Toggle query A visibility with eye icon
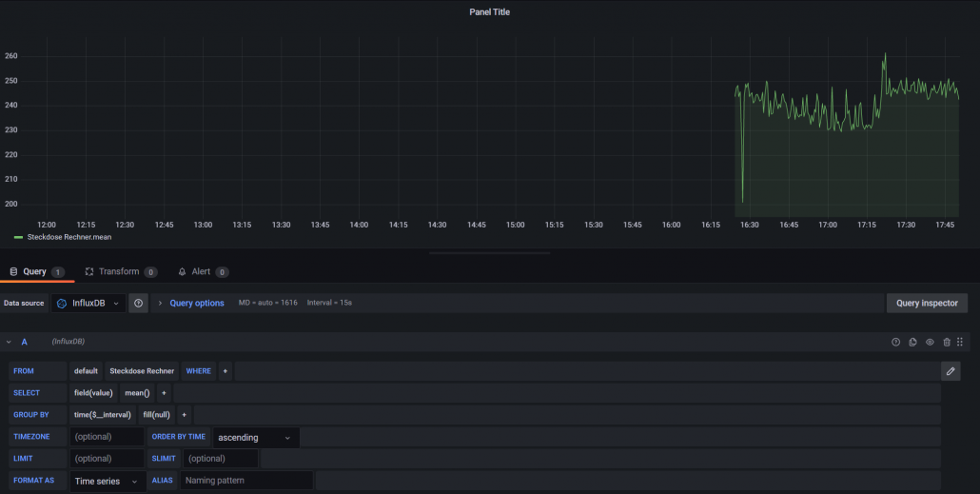Screen dimensions: 980x494 [x=930, y=342]
